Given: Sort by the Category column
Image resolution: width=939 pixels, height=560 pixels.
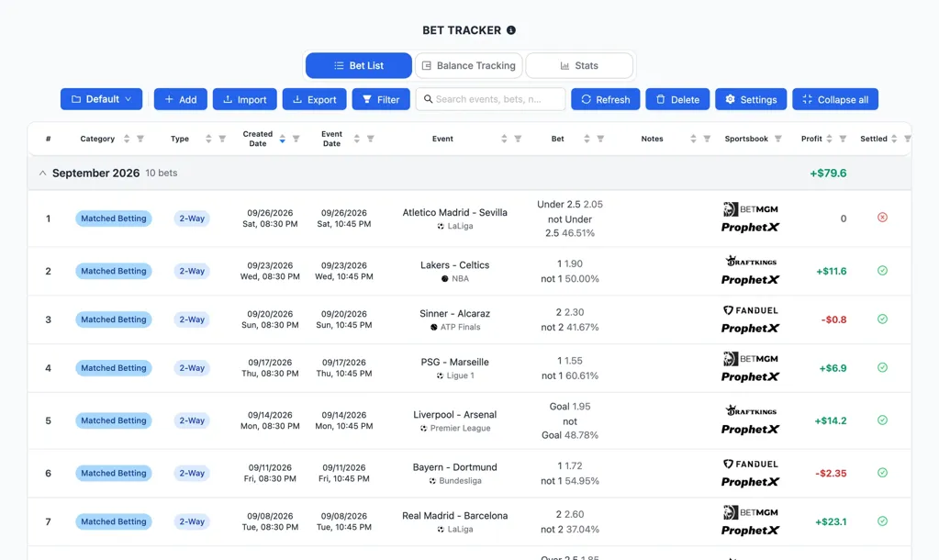Looking at the screenshot, I should tap(127, 139).
